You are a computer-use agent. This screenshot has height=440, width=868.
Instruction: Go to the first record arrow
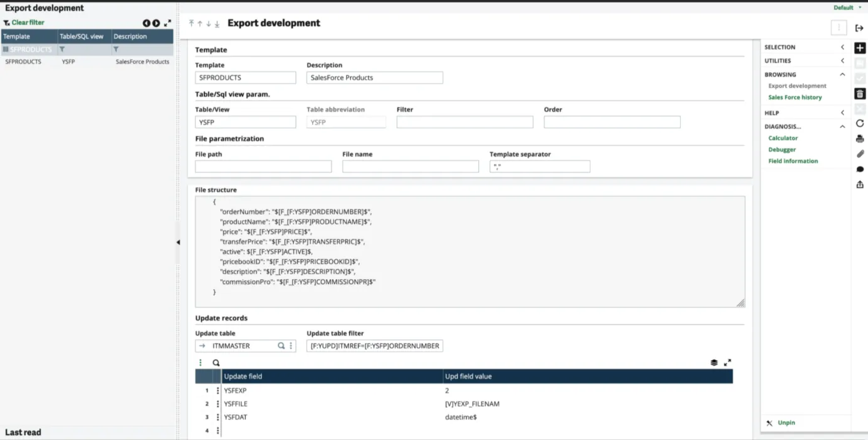192,23
